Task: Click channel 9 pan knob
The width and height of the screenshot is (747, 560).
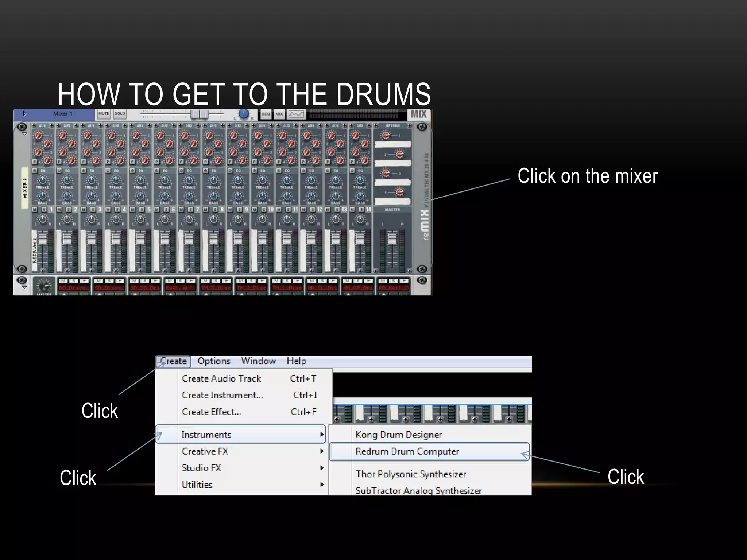Action: tap(238, 219)
